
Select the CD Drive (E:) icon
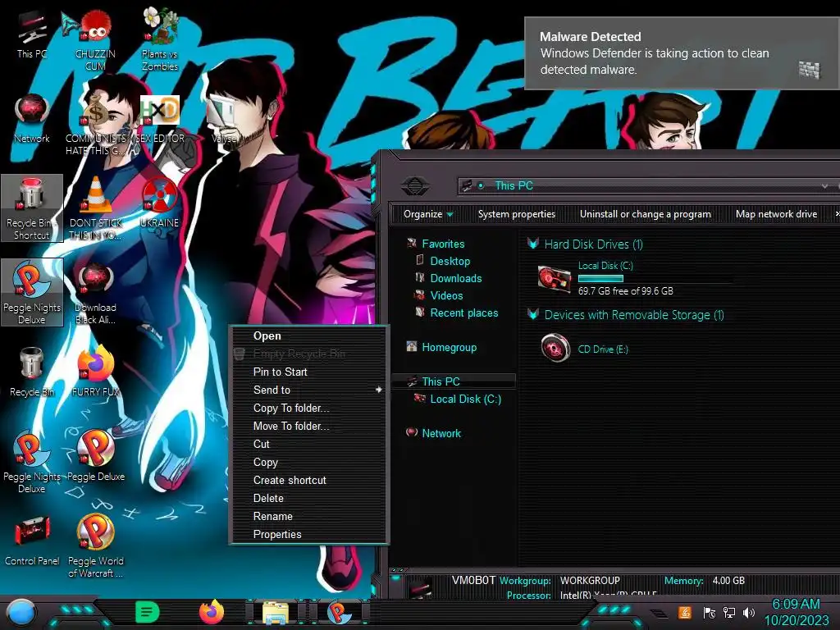(555, 348)
